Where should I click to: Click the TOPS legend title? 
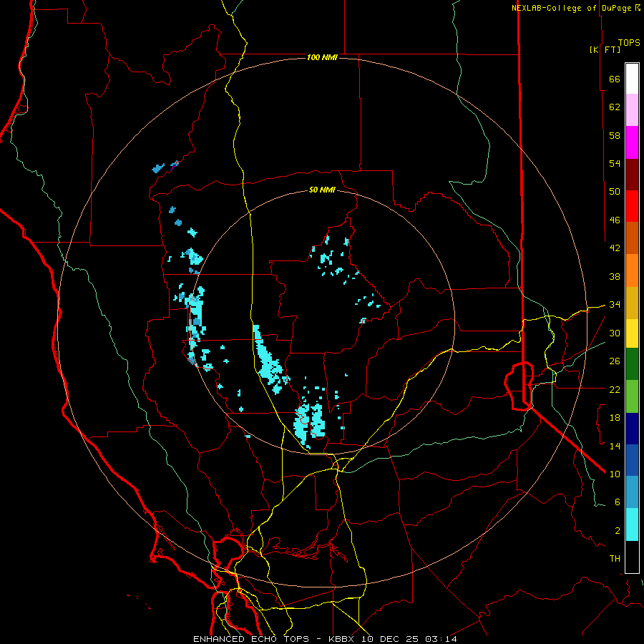(x=629, y=42)
